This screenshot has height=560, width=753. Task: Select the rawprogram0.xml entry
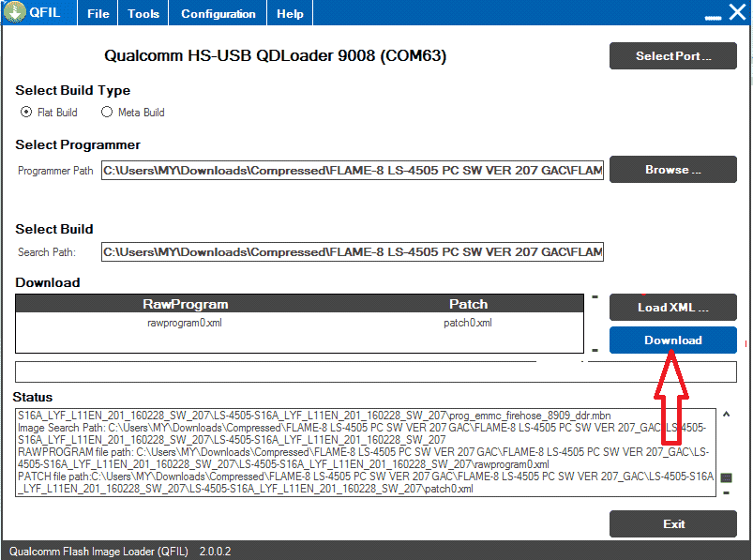[x=185, y=323]
